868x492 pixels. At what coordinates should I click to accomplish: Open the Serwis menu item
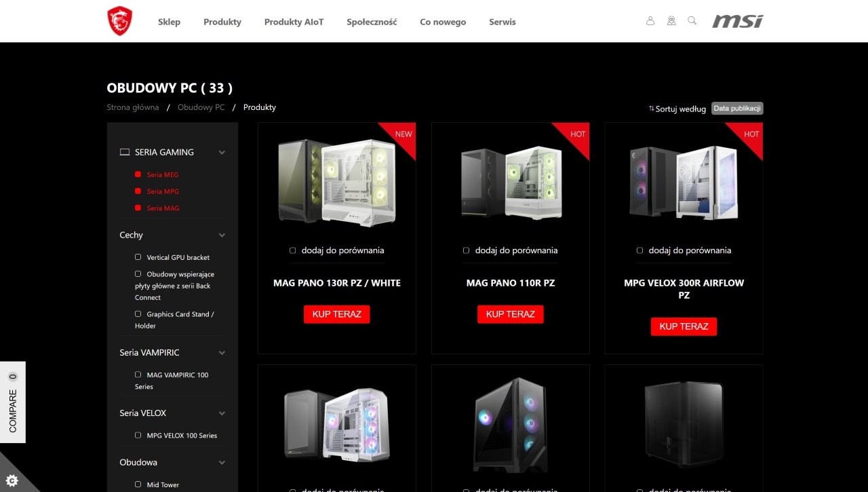coord(502,22)
